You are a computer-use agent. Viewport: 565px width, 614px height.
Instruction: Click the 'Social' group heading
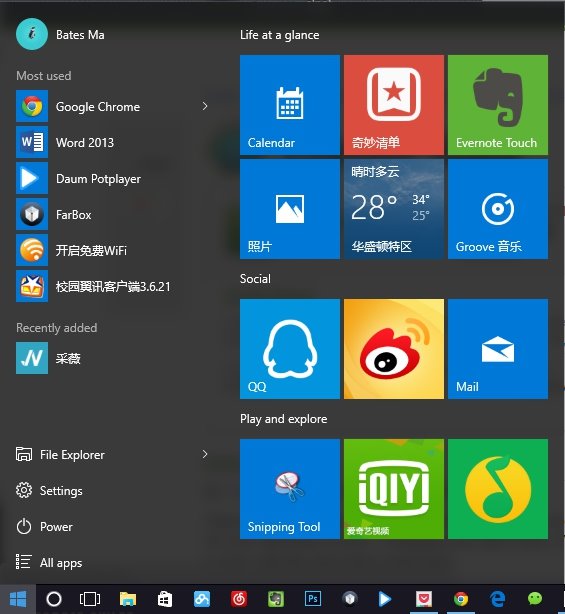coord(255,279)
